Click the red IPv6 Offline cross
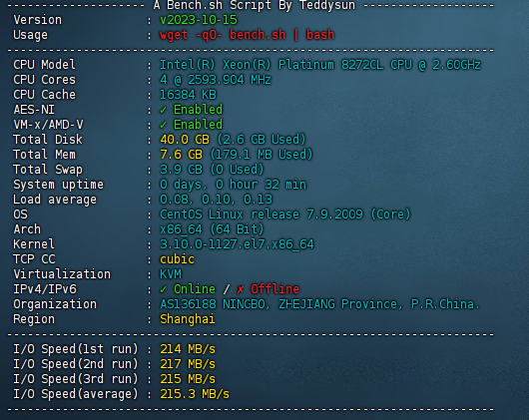Viewport: 529px width, 420px height. [241, 289]
